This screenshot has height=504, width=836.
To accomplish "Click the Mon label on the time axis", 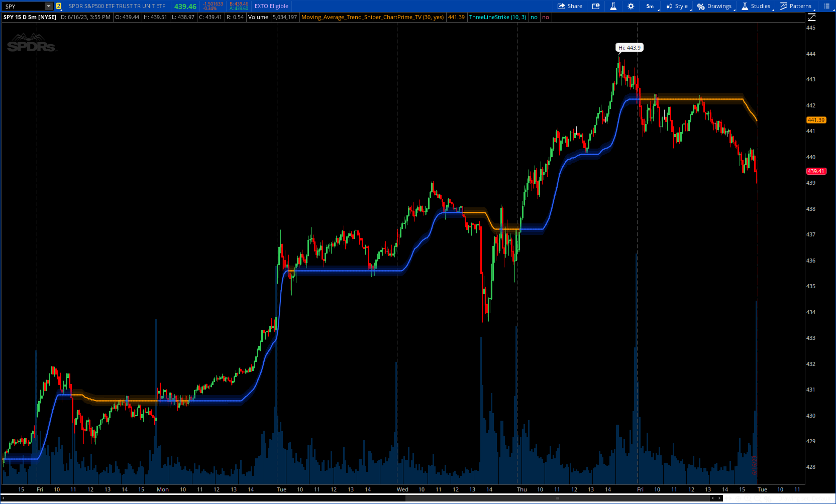I will pyautogui.click(x=163, y=489).
